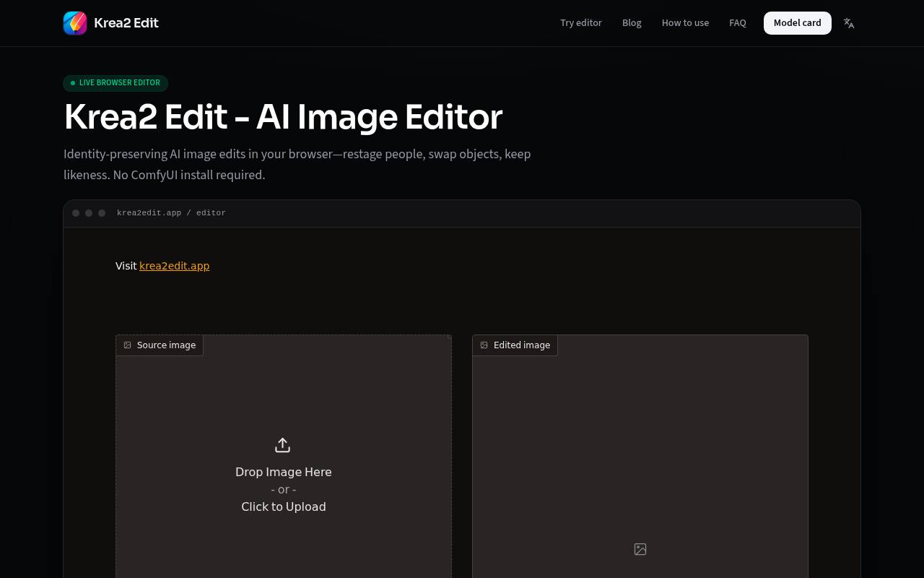
Task: Open the language translation switcher
Action: (x=849, y=23)
